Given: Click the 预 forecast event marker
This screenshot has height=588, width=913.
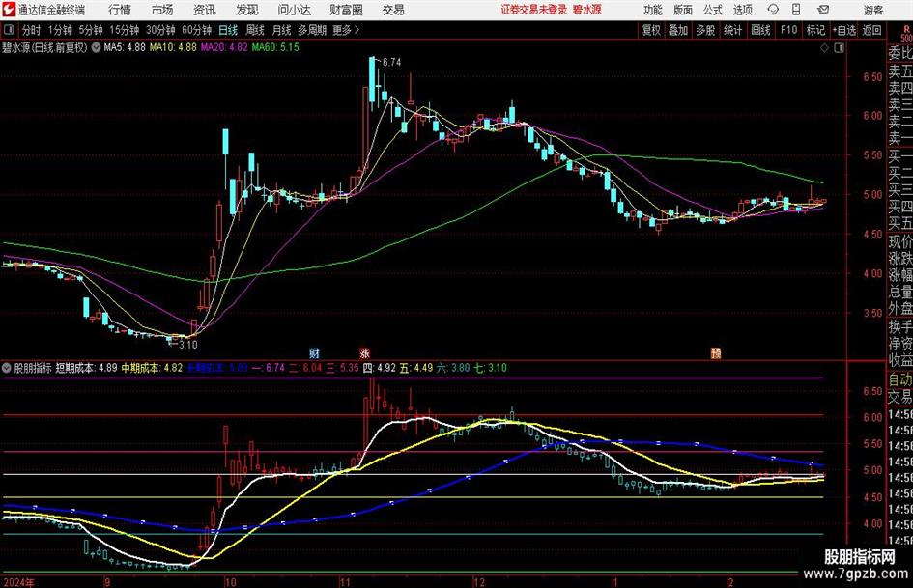Looking at the screenshot, I should click(x=716, y=352).
